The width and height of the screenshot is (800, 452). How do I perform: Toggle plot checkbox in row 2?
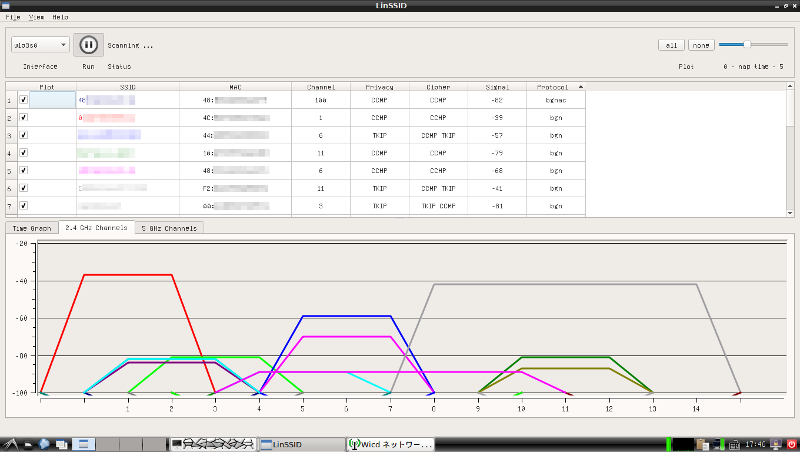coord(23,117)
